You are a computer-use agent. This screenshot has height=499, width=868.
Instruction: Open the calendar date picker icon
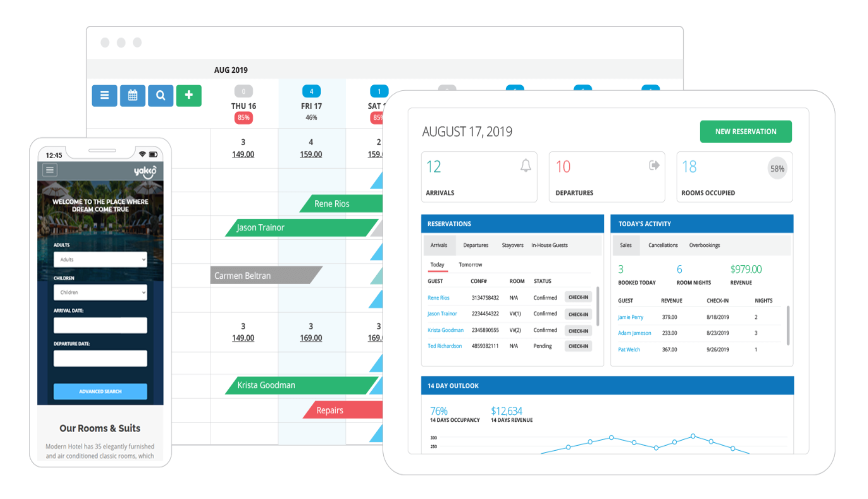pyautogui.click(x=133, y=95)
